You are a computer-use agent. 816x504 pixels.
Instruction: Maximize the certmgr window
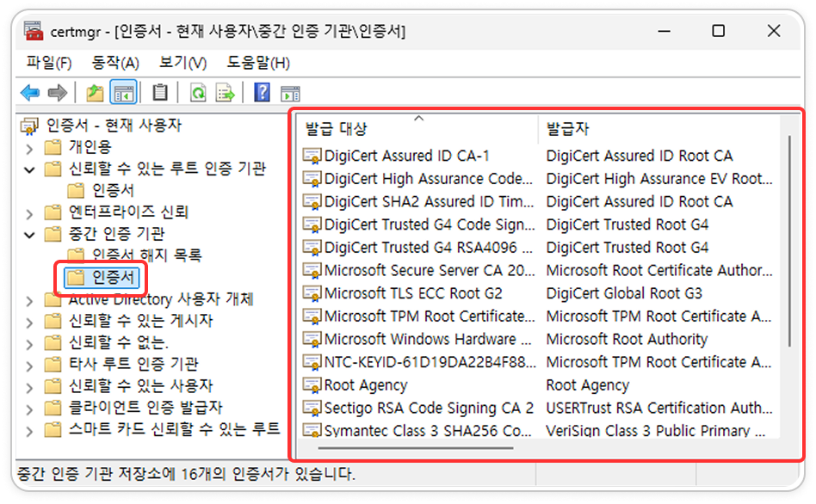(718, 31)
